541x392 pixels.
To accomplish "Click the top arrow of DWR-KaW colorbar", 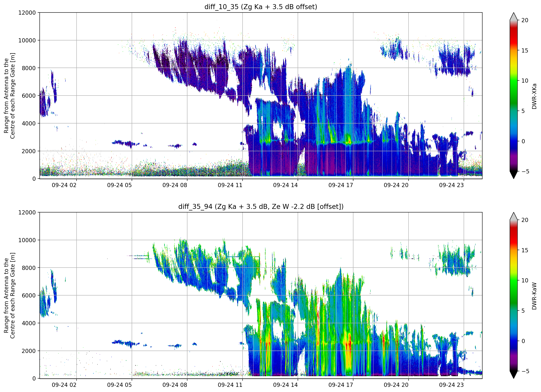I will coord(513,216).
